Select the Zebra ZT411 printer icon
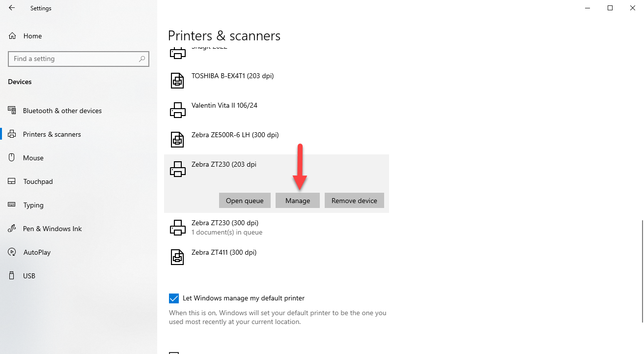 click(177, 257)
